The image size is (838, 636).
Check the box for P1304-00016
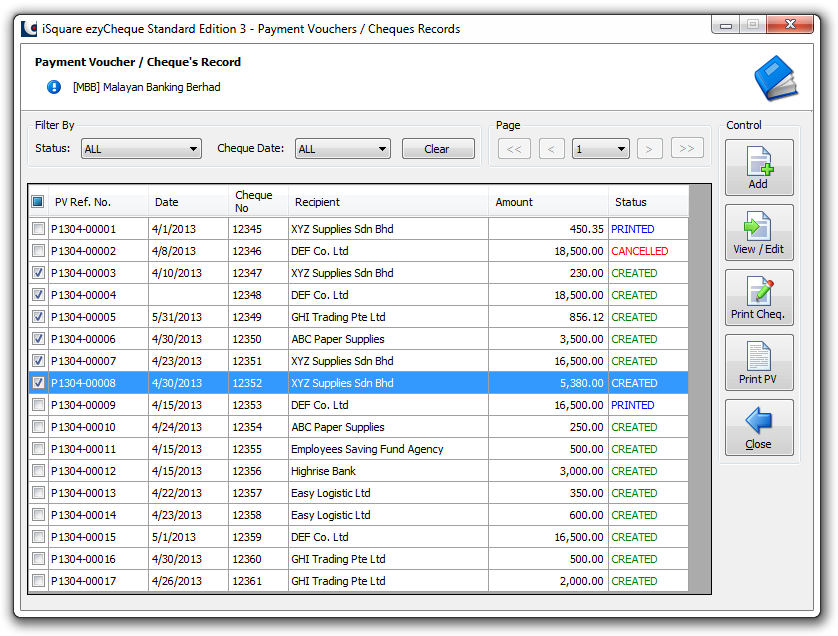click(x=38, y=559)
